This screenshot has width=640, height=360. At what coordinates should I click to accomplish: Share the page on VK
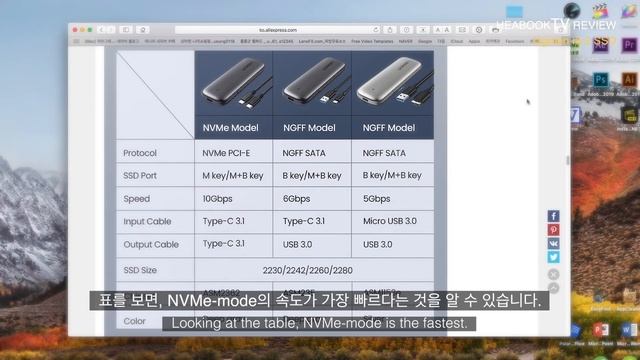coord(553,244)
